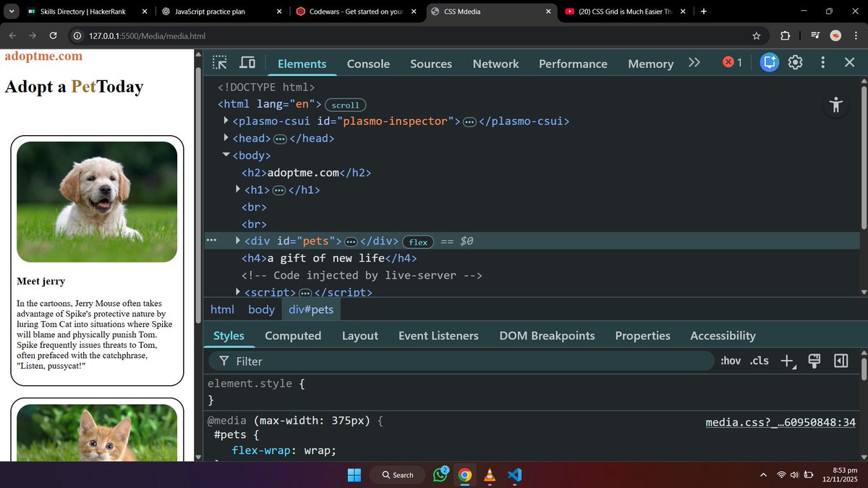Screen dimensions: 868x488
Task: Select body in the DOM breadcrumb
Action: click(260, 309)
